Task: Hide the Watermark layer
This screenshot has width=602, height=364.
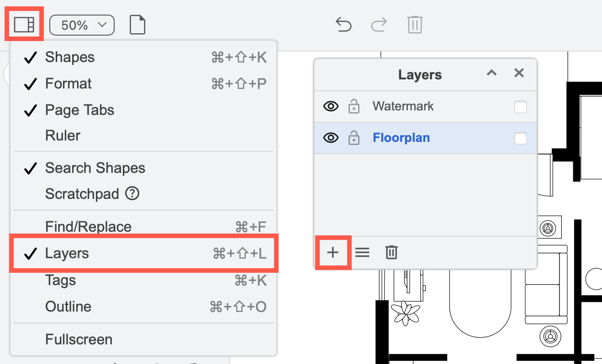Action: 331,106
